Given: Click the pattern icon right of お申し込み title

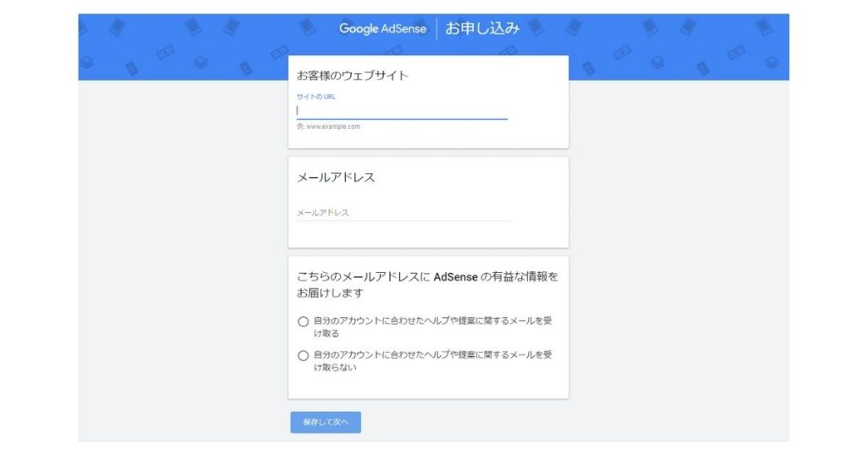Looking at the screenshot, I should 536,25.
